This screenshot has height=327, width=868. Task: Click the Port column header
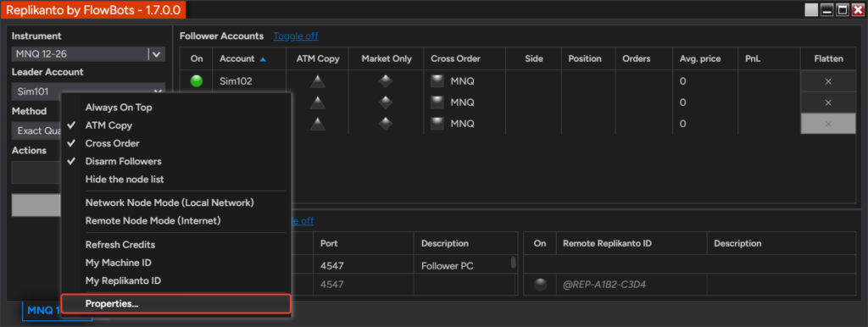pos(364,243)
